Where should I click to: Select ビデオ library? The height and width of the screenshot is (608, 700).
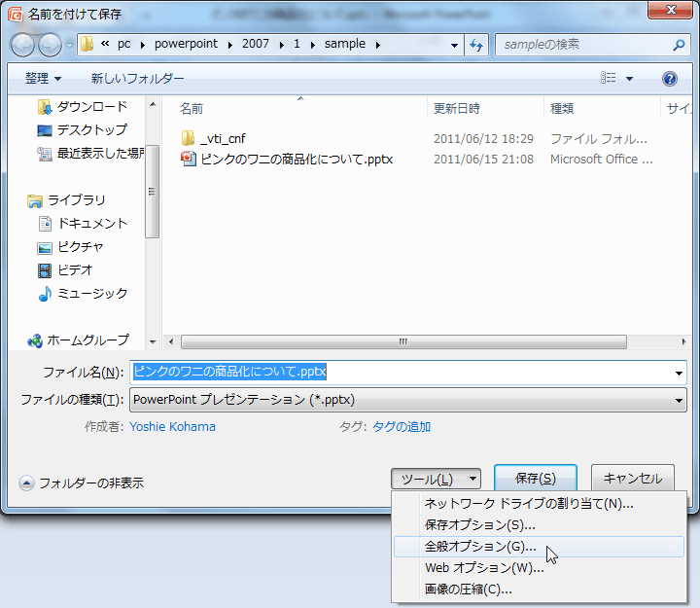(x=65, y=269)
